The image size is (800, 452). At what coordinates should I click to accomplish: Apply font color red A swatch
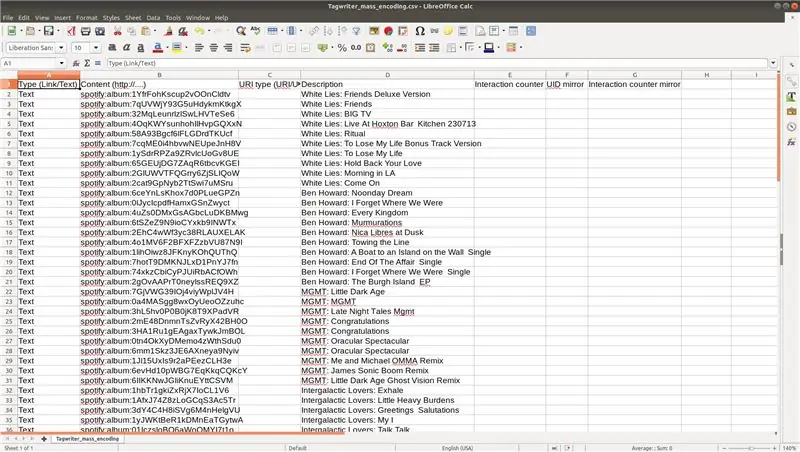pos(158,47)
